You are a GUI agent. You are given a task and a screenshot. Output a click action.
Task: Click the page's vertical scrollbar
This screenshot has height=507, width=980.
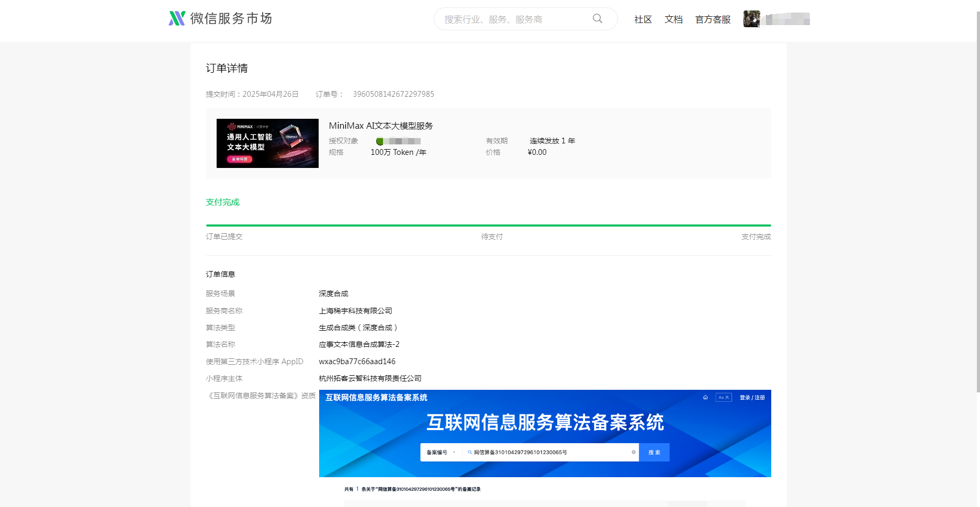[977, 209]
